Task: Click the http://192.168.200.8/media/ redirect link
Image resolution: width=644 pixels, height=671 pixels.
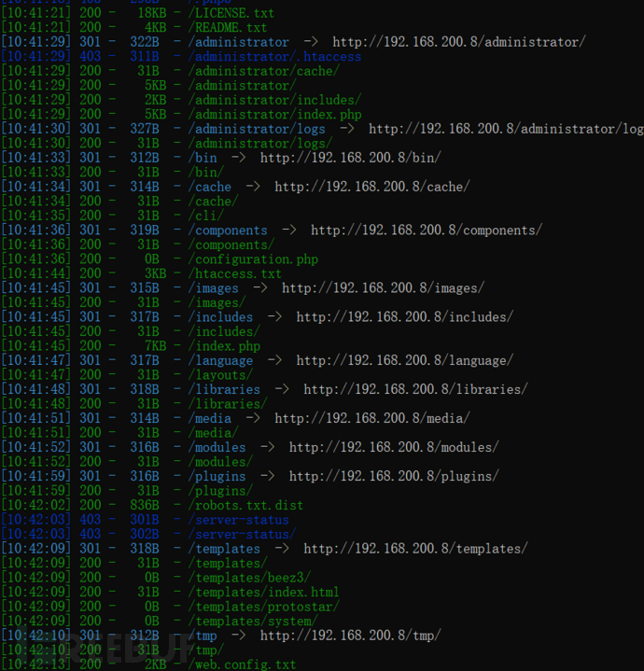Action: [371, 418]
